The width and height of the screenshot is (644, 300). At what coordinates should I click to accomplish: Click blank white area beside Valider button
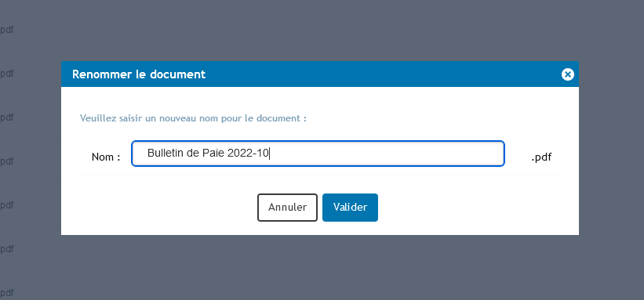(x=472, y=208)
